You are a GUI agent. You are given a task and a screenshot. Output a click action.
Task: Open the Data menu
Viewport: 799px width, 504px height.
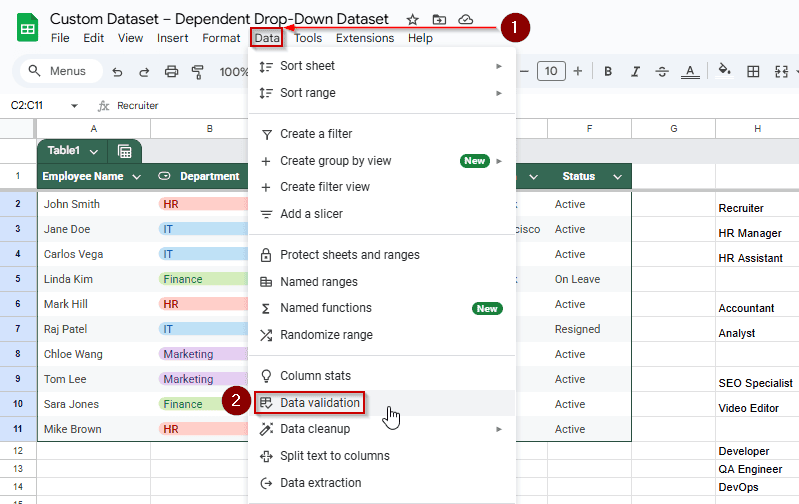coord(267,38)
